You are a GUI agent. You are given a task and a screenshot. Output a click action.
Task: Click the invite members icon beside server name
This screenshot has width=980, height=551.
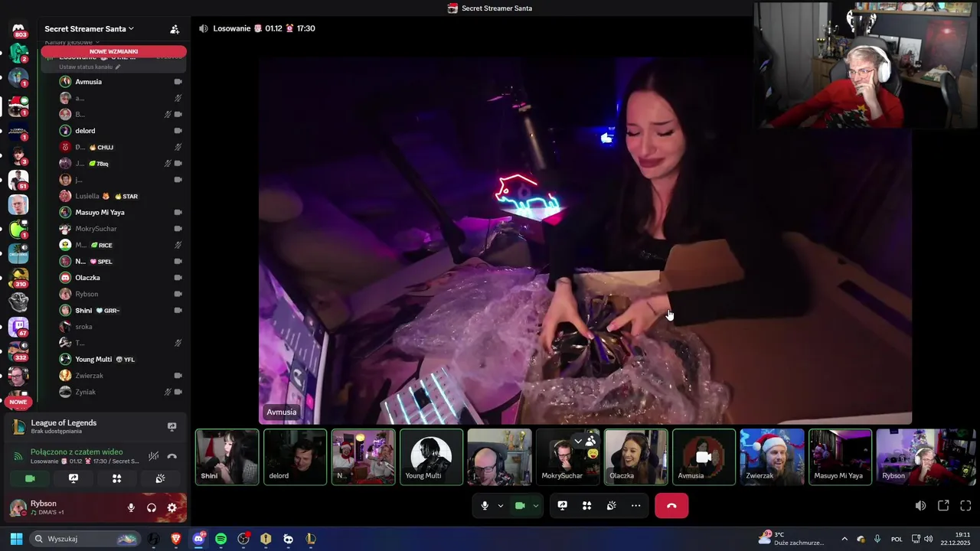(x=175, y=29)
